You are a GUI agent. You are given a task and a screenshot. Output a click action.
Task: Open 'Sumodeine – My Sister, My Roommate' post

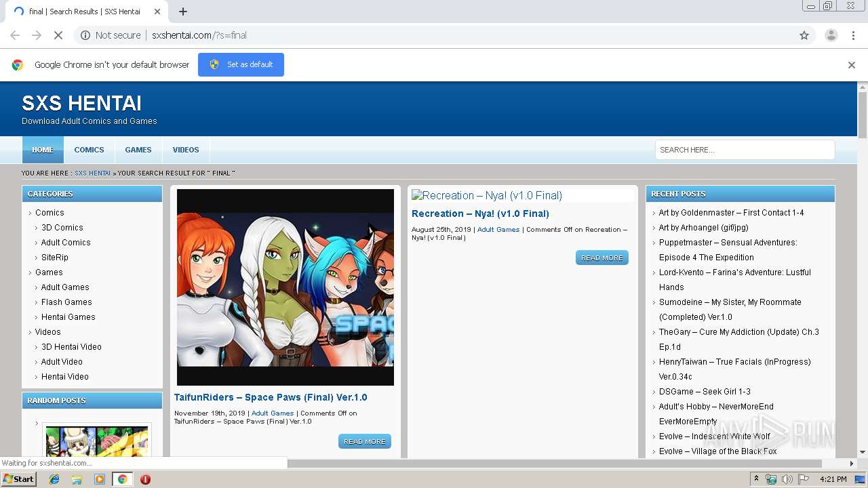point(730,310)
